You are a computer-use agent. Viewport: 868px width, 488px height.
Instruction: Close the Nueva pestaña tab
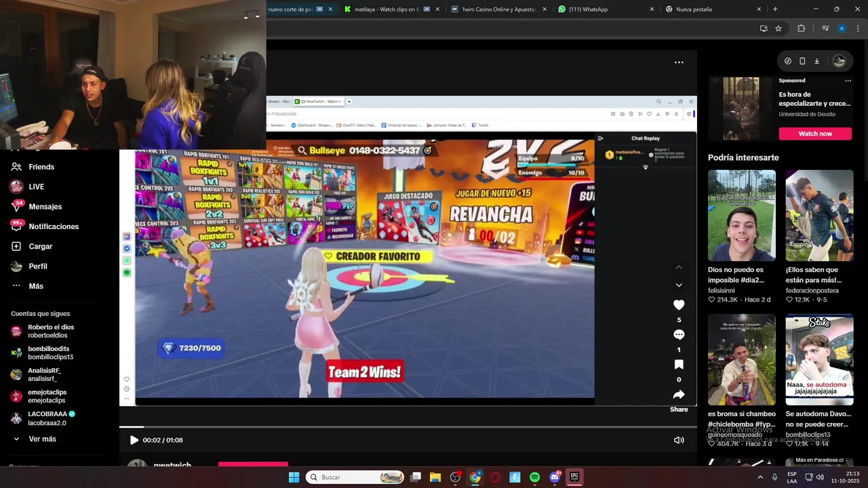click(x=759, y=9)
